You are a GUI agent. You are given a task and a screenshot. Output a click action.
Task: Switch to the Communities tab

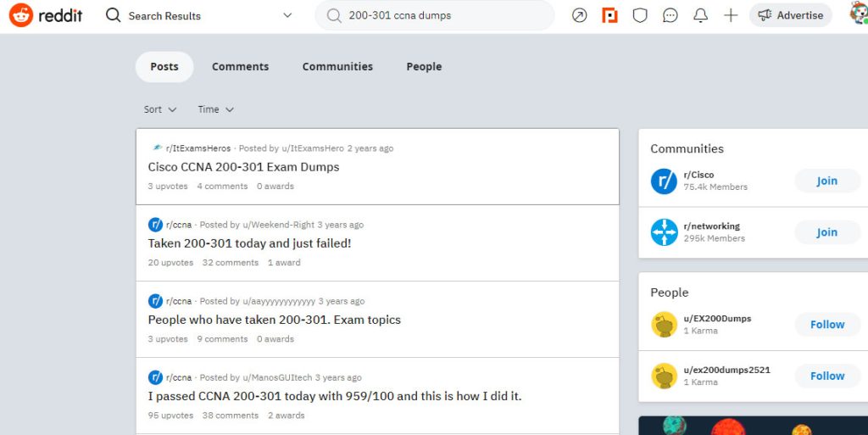tap(337, 67)
